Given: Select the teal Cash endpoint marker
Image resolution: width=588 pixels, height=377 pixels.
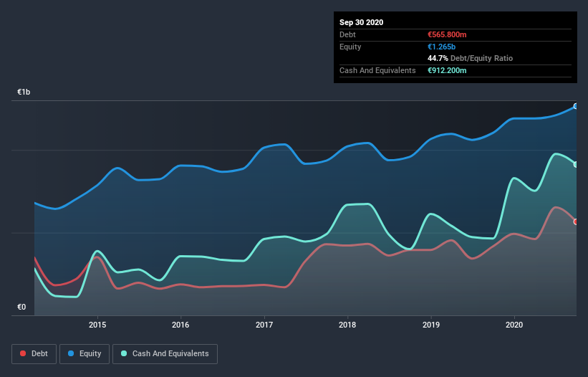Looking at the screenshot, I should click(x=576, y=164).
